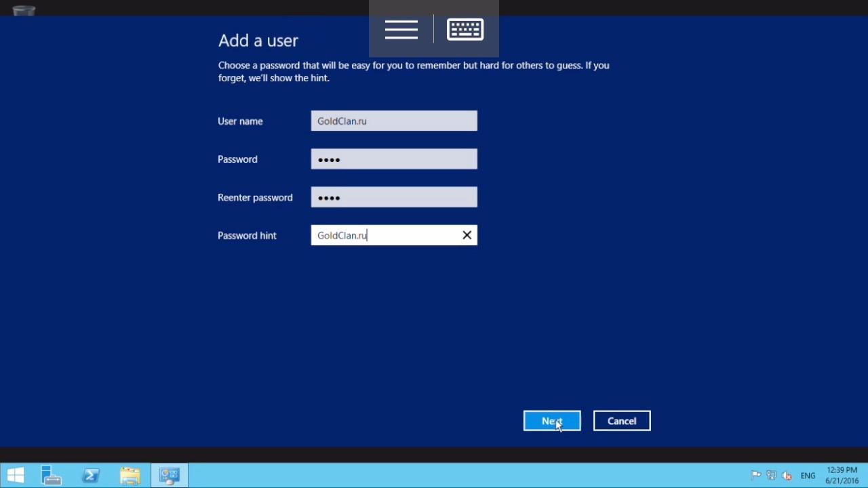Open the muted volume tray icon
This screenshot has height=488, width=868.
[x=787, y=476]
